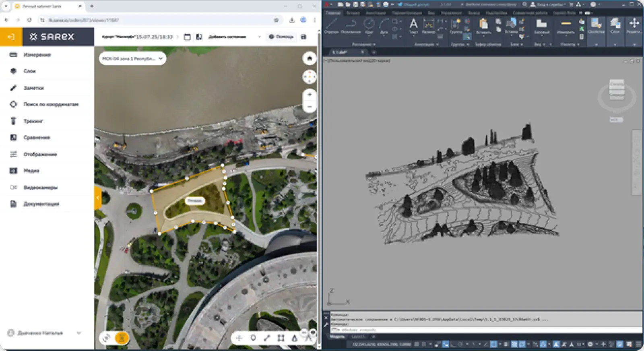Open the Вставка ribbon tab

pos(353,13)
